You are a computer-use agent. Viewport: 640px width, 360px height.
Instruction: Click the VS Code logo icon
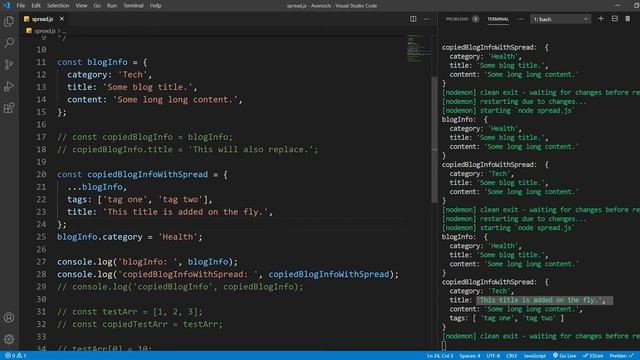click(7, 5)
